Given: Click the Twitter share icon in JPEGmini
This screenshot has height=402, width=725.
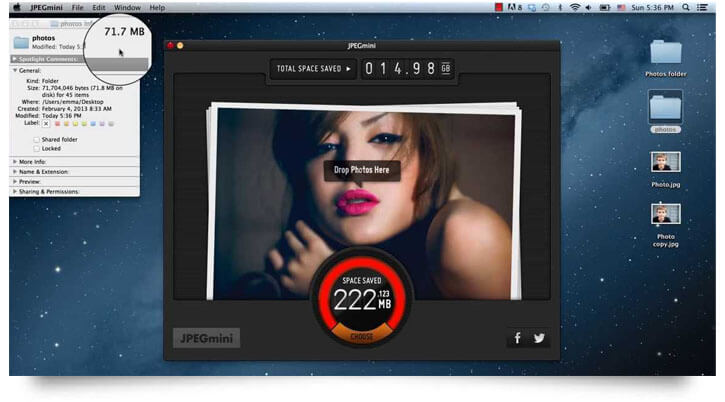Looking at the screenshot, I should click(539, 338).
